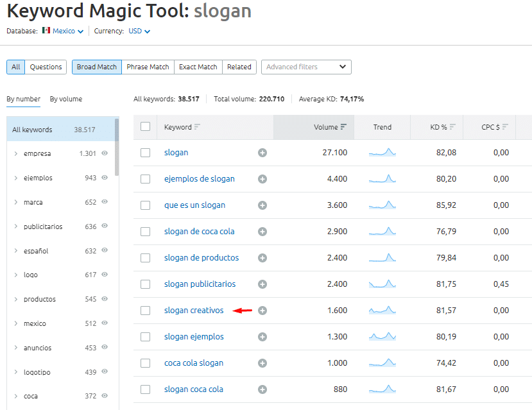The image size is (532, 410).
Task: Toggle eye icon for 'productos' group
Action: click(x=105, y=299)
